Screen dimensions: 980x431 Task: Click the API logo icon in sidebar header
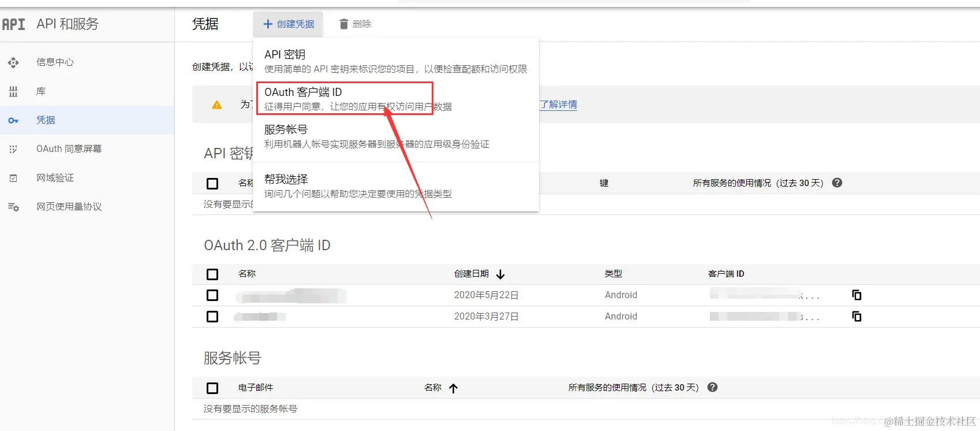[13, 24]
